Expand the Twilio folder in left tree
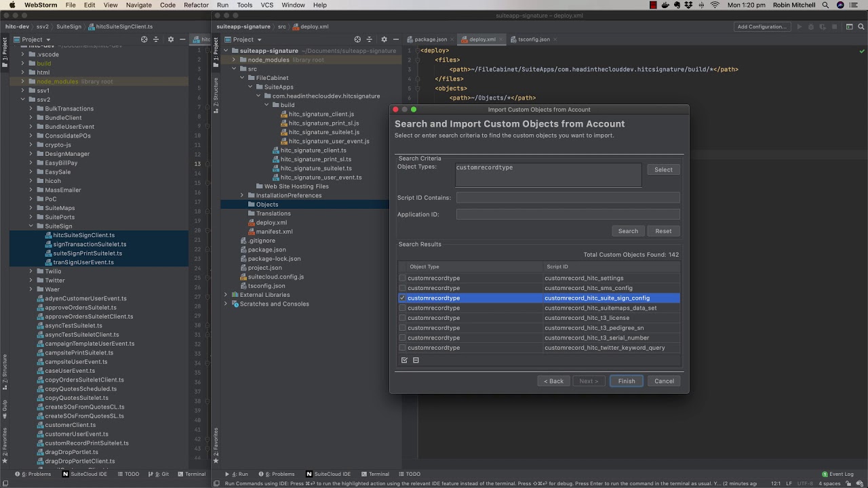This screenshot has width=868, height=488. (31, 271)
